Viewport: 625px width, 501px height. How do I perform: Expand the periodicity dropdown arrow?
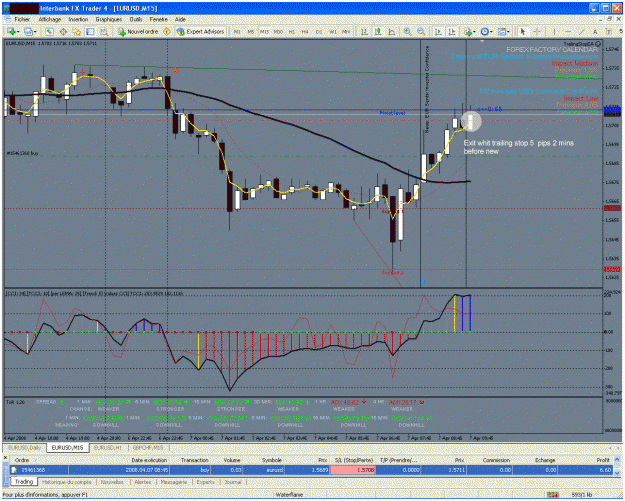[491, 32]
